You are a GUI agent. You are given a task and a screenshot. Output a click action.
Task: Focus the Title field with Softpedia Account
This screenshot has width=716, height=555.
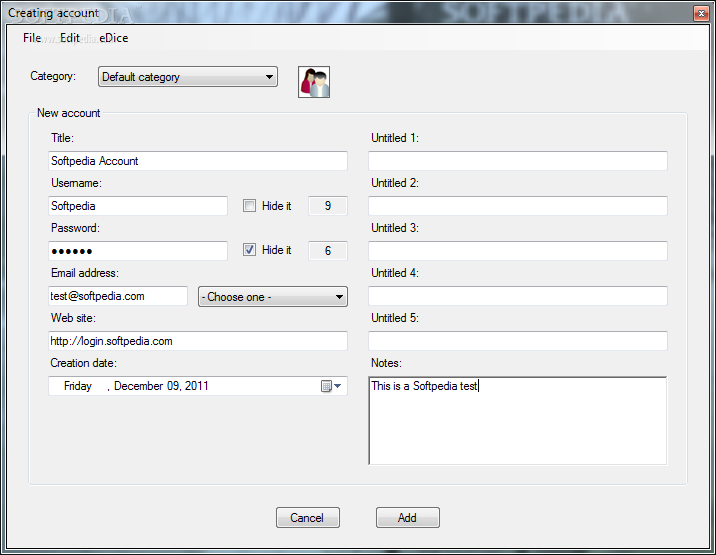(198, 161)
